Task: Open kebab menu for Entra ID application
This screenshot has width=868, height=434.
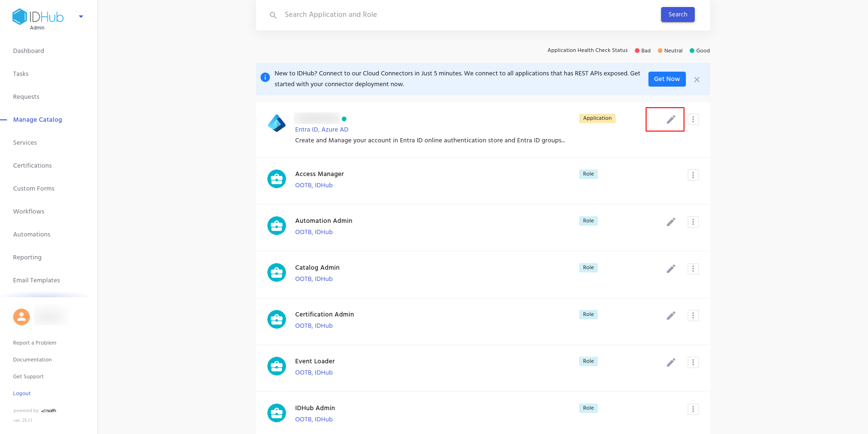Action: (x=693, y=119)
